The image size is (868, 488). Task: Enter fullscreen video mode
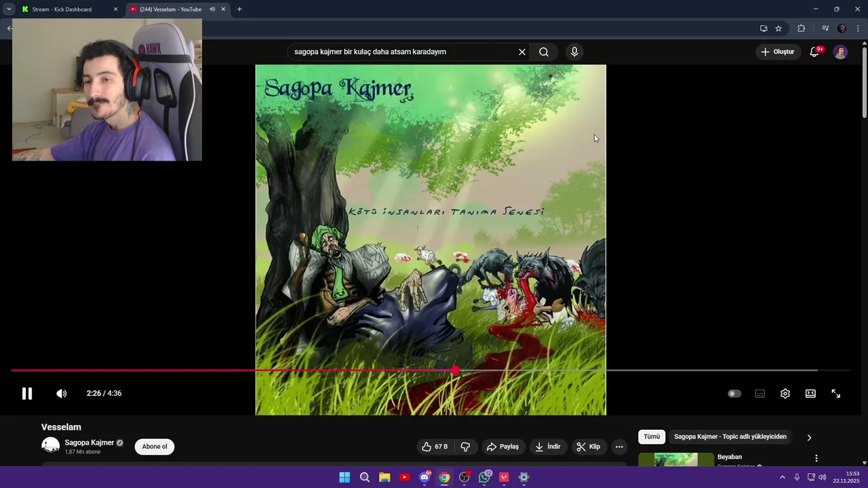pyautogui.click(x=836, y=394)
